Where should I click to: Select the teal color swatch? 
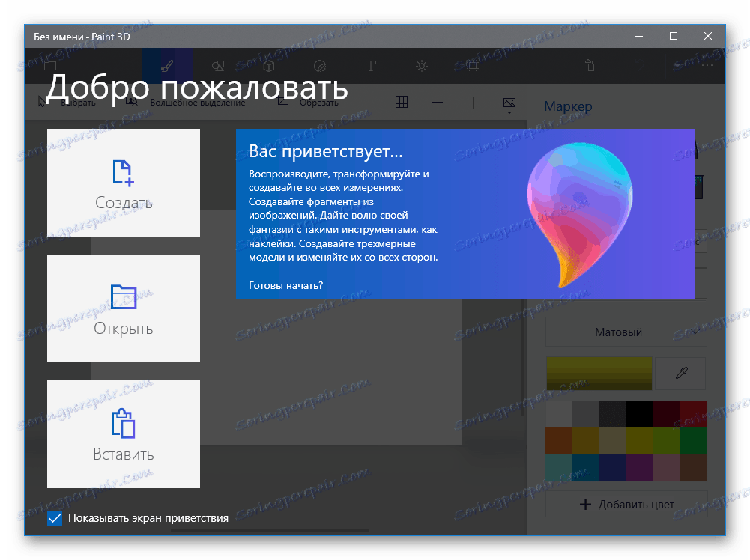tap(585, 467)
